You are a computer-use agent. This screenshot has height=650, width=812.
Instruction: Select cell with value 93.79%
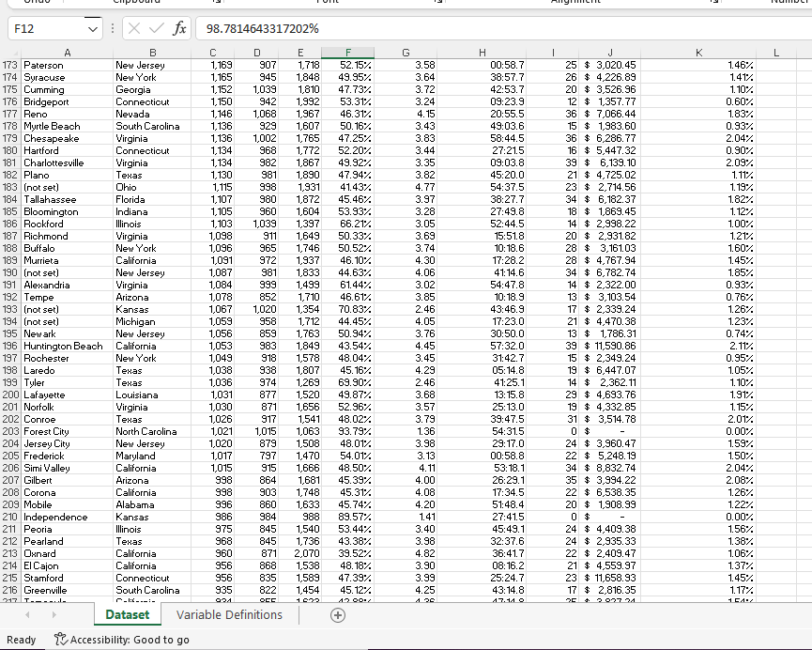(347, 432)
